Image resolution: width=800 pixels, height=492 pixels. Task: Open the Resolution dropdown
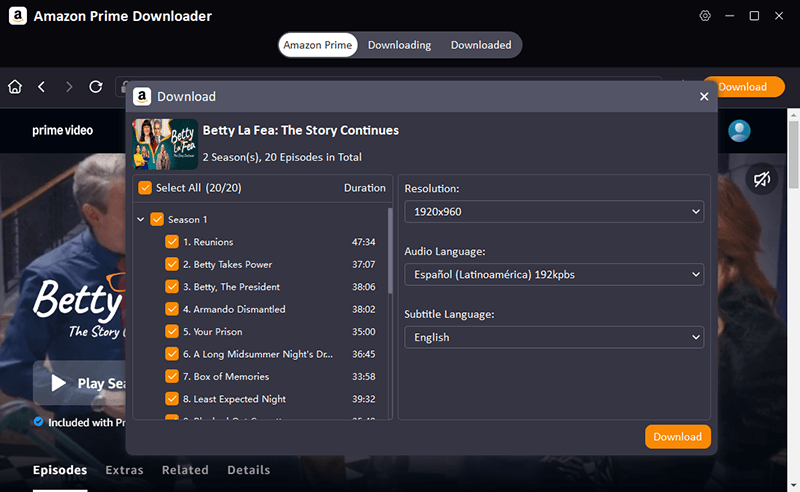coord(554,212)
